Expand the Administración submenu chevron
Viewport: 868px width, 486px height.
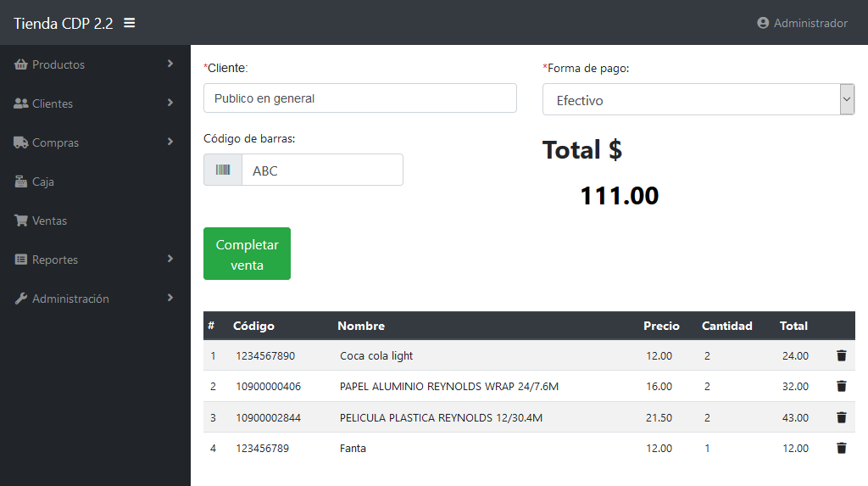tap(170, 298)
